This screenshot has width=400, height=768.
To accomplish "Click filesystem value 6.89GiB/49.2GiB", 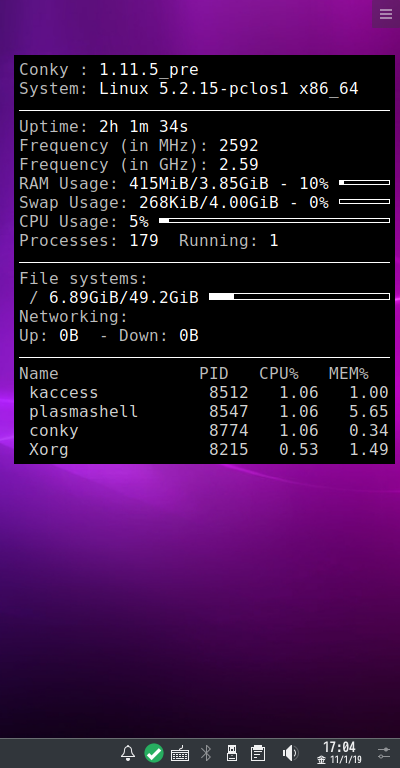I will coord(124,298).
